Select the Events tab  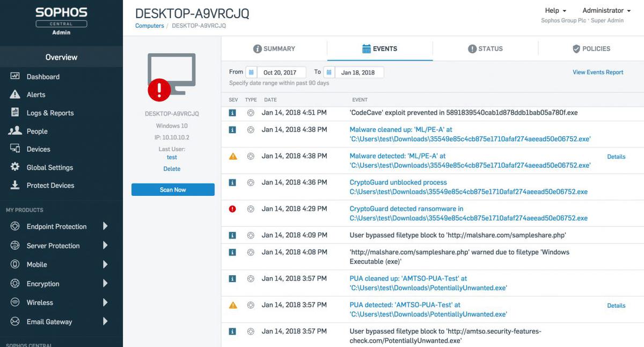coord(379,49)
